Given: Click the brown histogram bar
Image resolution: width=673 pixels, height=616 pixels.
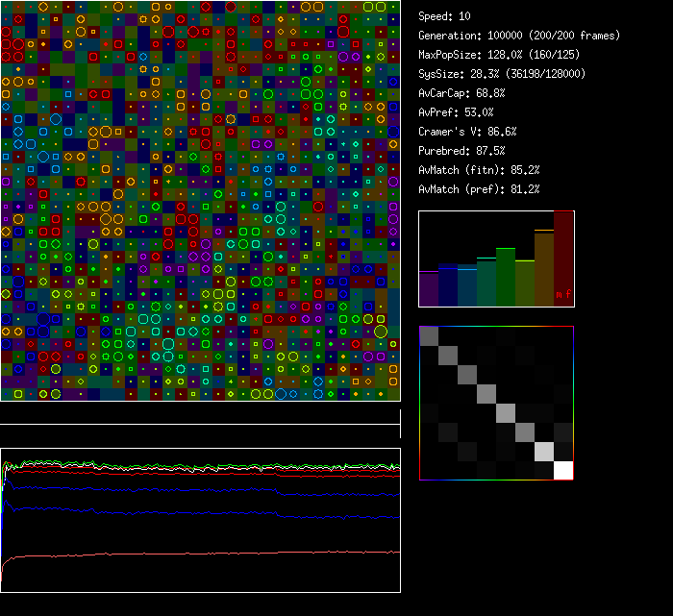Looking at the screenshot, I should [x=544, y=269].
